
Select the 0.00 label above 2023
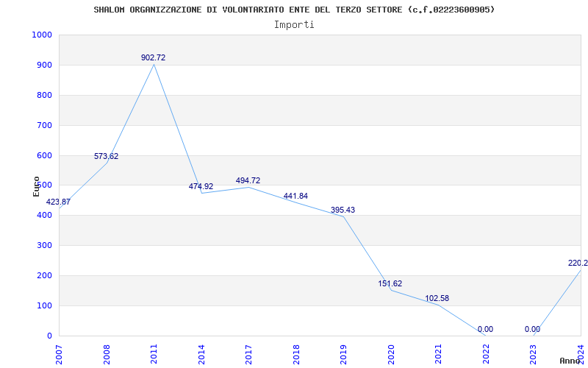point(532,329)
